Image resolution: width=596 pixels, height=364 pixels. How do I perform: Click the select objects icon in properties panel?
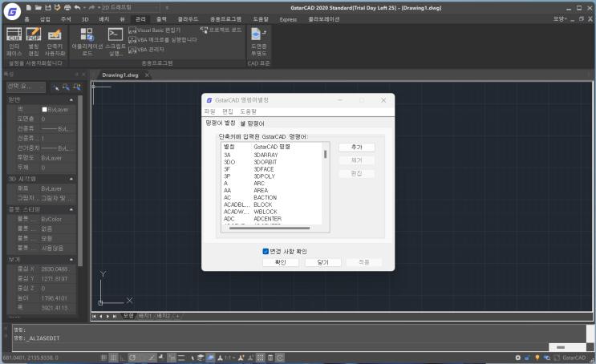pyautogui.click(x=66, y=87)
